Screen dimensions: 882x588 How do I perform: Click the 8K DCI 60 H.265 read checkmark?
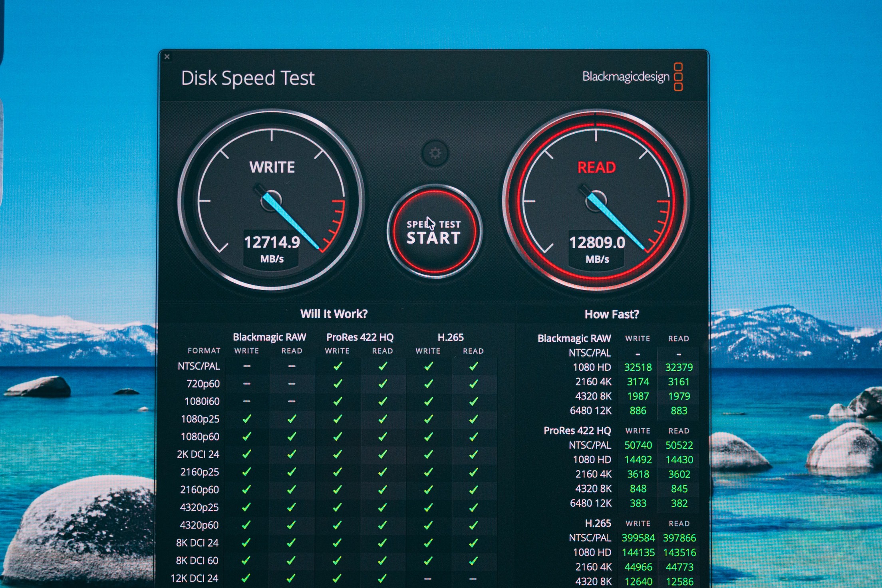click(473, 560)
